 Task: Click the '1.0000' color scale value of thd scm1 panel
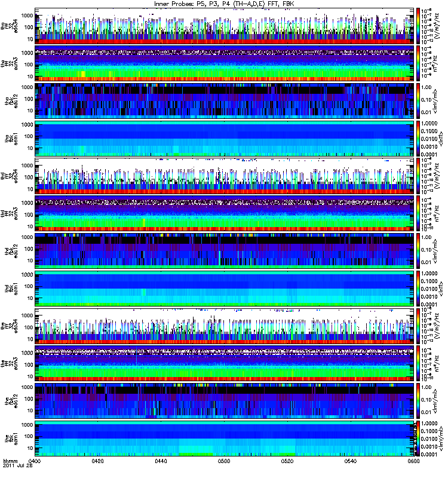tap(429, 274)
